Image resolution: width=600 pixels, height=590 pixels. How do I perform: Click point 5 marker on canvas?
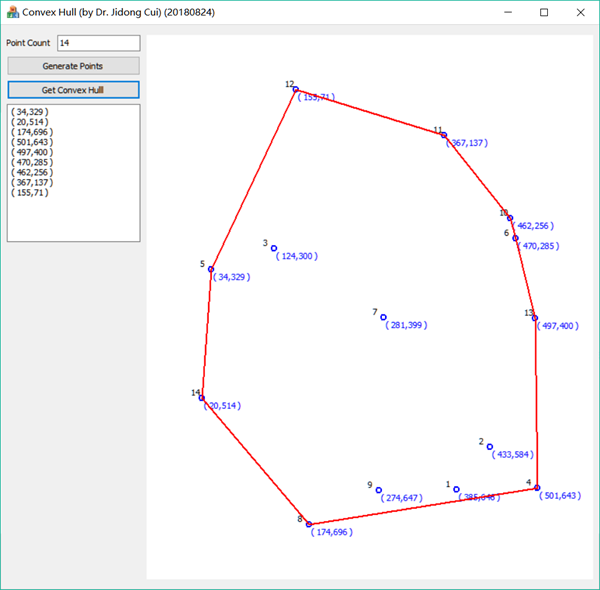[x=211, y=269]
